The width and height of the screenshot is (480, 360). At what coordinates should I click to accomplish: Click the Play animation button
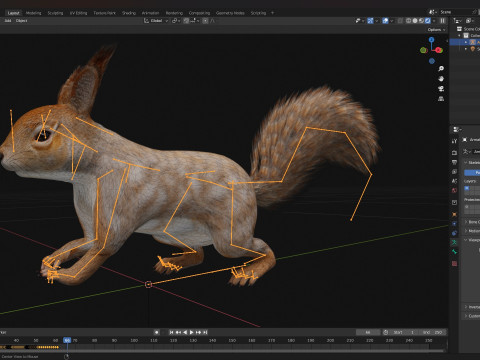pos(192,332)
